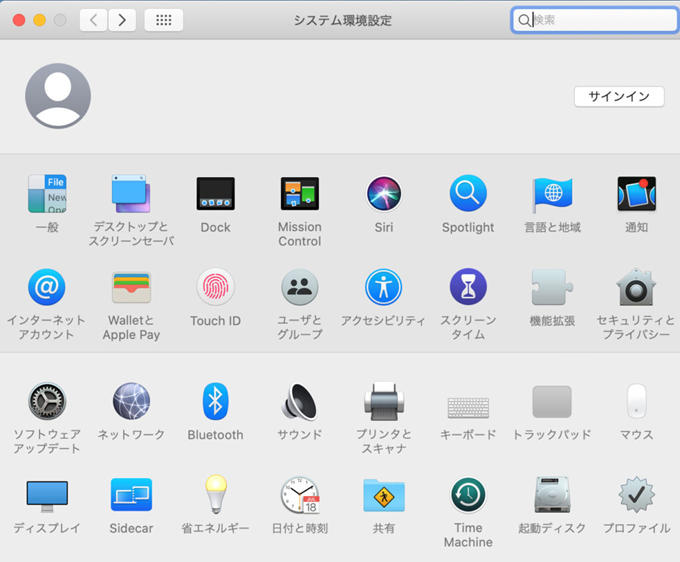Open Spotlight preferences
The image size is (680, 562).
[468, 194]
